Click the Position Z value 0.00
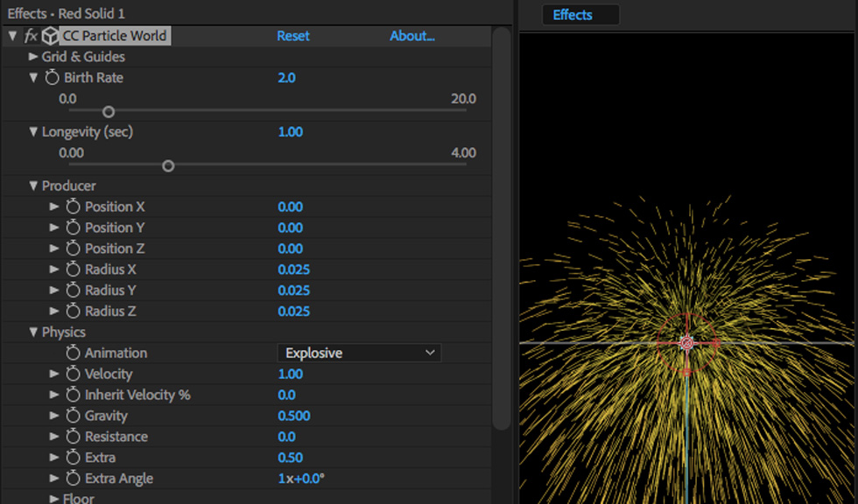This screenshot has width=858, height=504. pos(290,248)
